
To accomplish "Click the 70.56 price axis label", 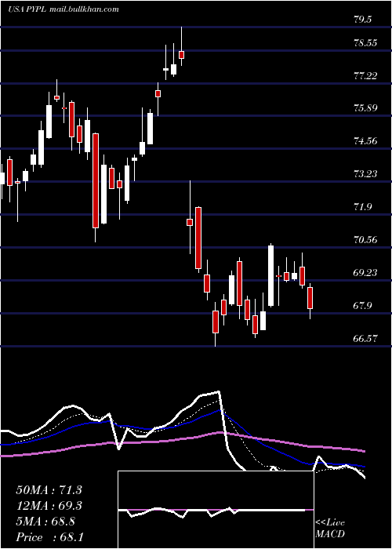I will pos(365,240).
